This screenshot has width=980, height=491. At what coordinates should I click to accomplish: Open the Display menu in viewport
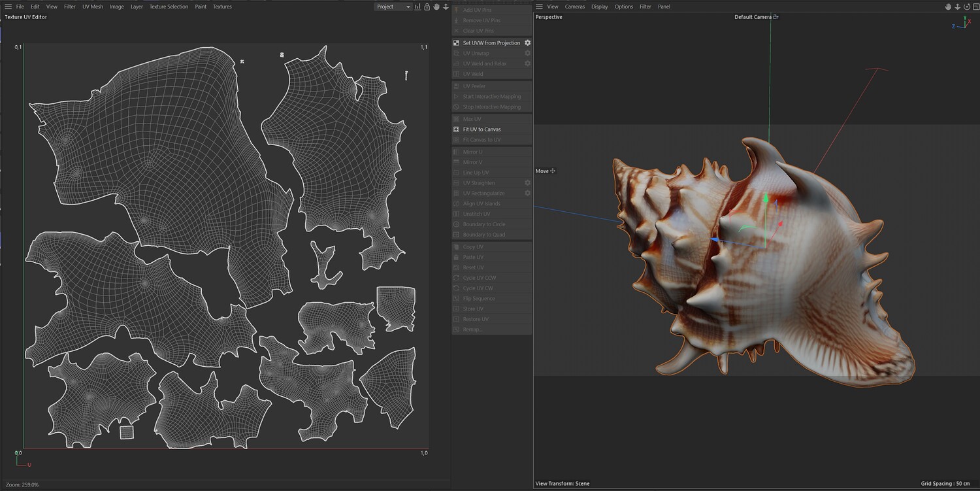point(599,7)
